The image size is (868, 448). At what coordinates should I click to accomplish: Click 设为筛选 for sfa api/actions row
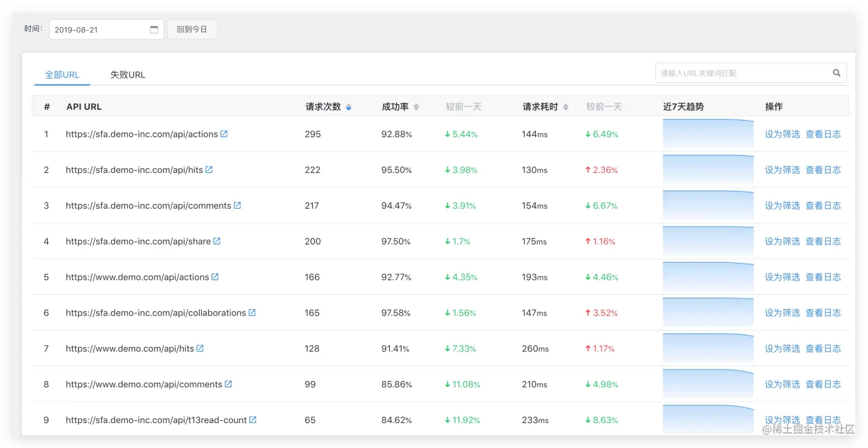click(x=782, y=134)
